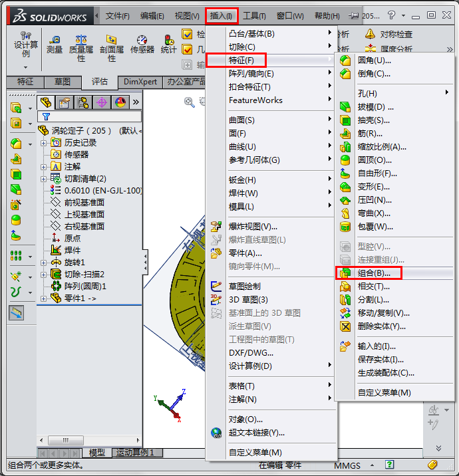This screenshot has width=459, height=476.
Task: Expand the 切除-扫描2 feature node
Action: (44, 274)
